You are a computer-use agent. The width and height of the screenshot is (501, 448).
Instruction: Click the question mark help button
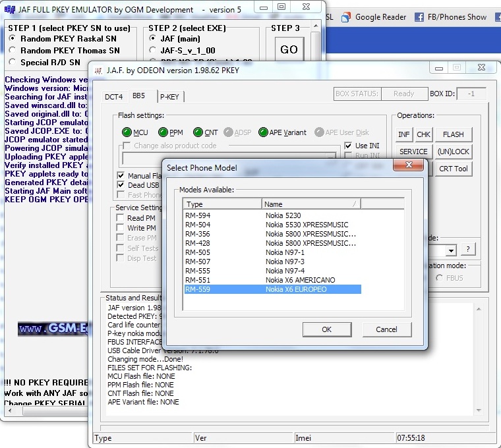468,249
